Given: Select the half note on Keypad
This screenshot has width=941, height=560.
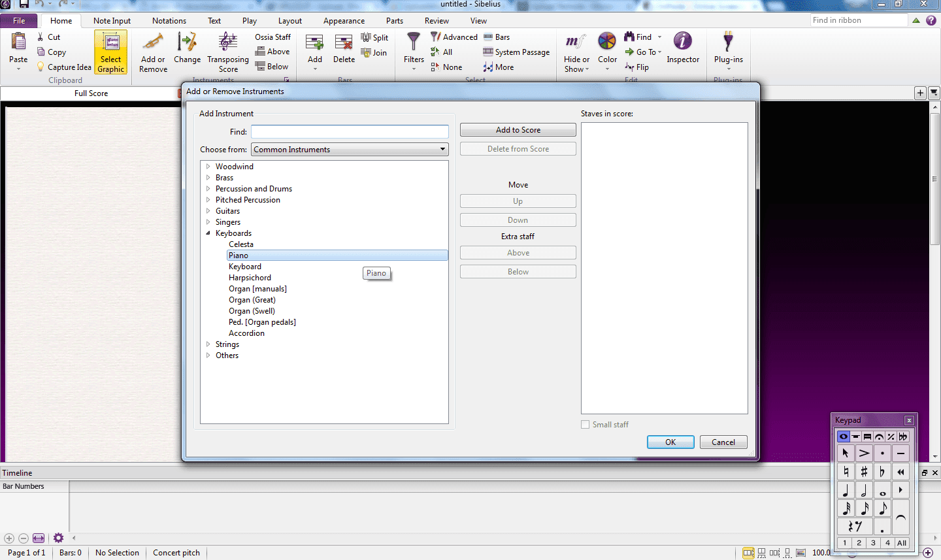Looking at the screenshot, I should [864, 490].
